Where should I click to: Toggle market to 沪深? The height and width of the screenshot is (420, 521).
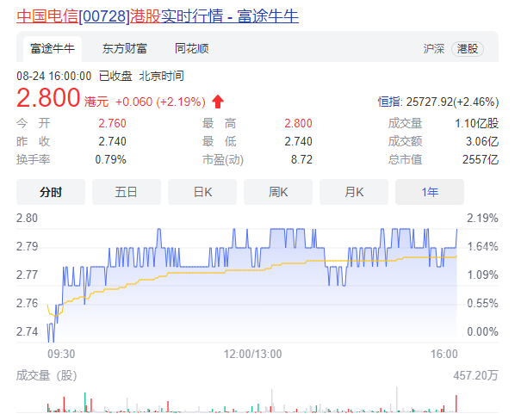434,49
